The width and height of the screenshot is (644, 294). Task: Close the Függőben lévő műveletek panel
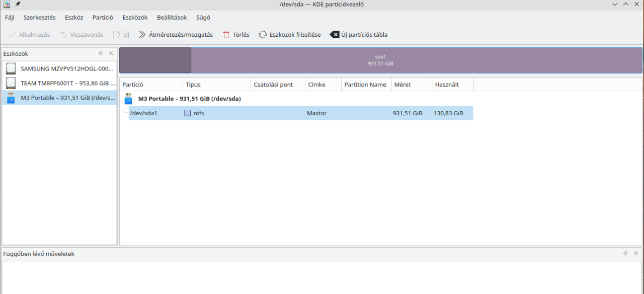(636, 253)
